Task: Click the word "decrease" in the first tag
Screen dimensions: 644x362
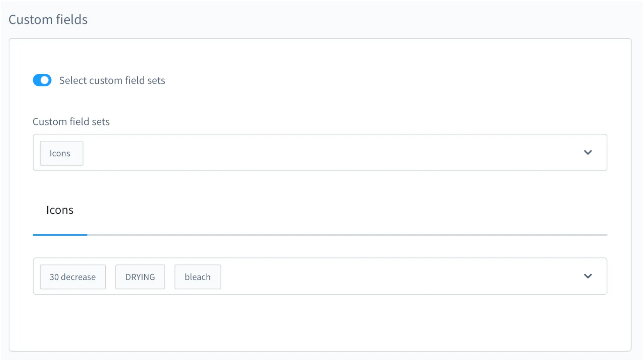Action: click(x=78, y=277)
